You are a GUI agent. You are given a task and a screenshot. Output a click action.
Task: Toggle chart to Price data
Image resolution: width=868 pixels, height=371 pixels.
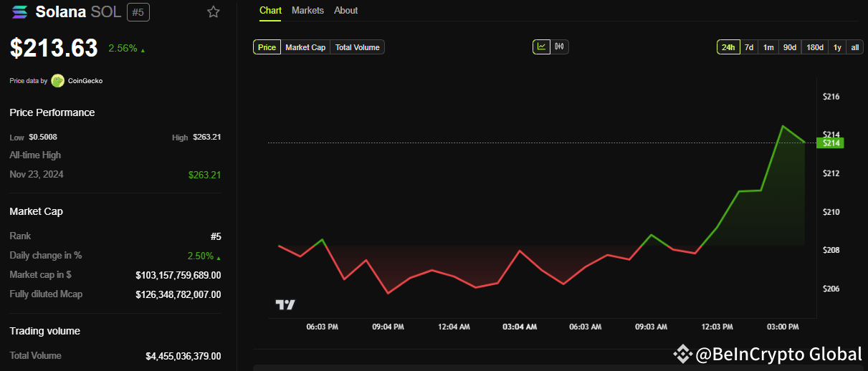(267, 47)
